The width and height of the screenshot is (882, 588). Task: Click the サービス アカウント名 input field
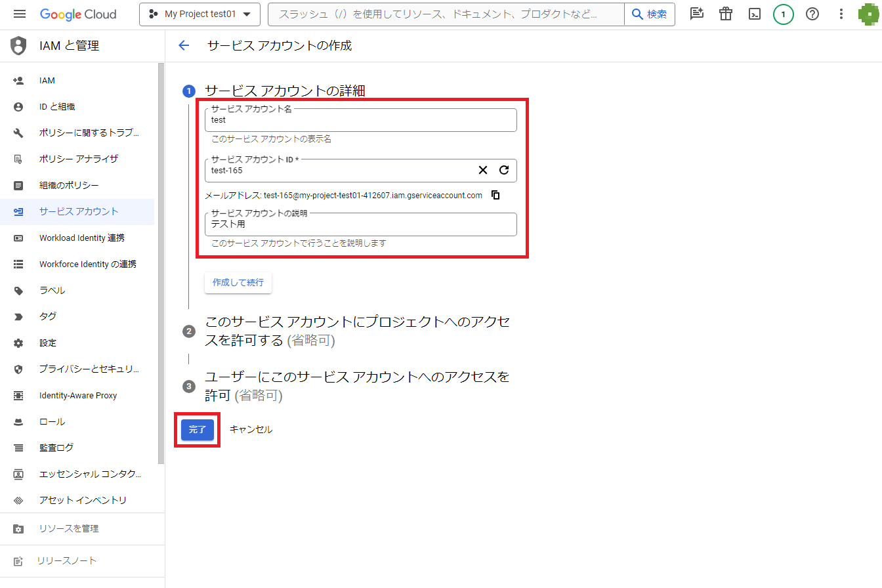(360, 121)
